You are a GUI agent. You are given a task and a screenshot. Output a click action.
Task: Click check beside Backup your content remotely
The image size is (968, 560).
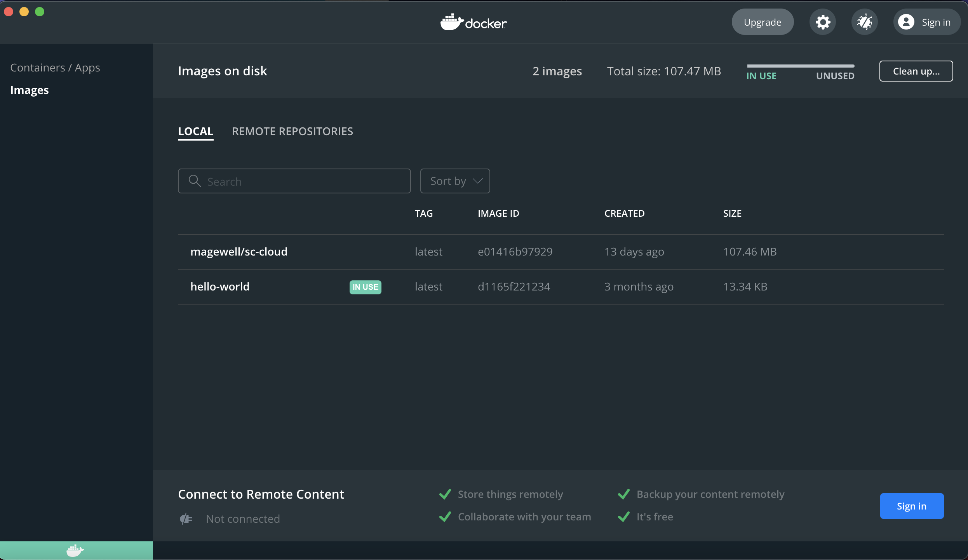[x=624, y=494]
